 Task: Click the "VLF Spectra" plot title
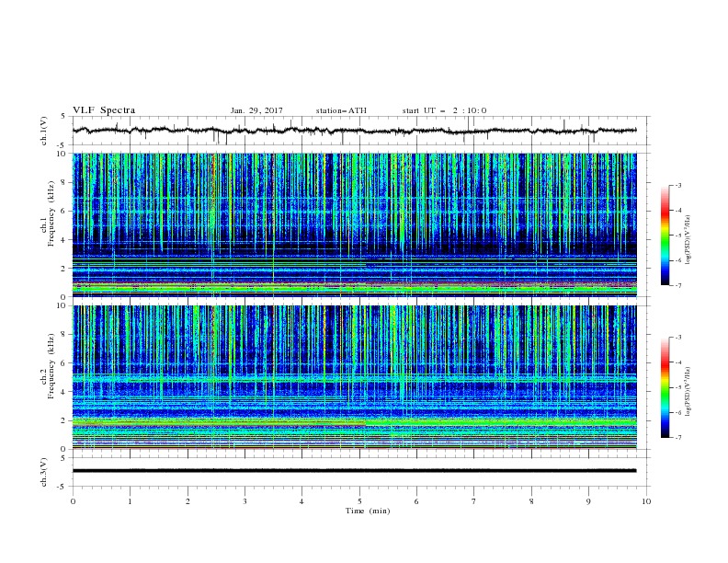104,110
